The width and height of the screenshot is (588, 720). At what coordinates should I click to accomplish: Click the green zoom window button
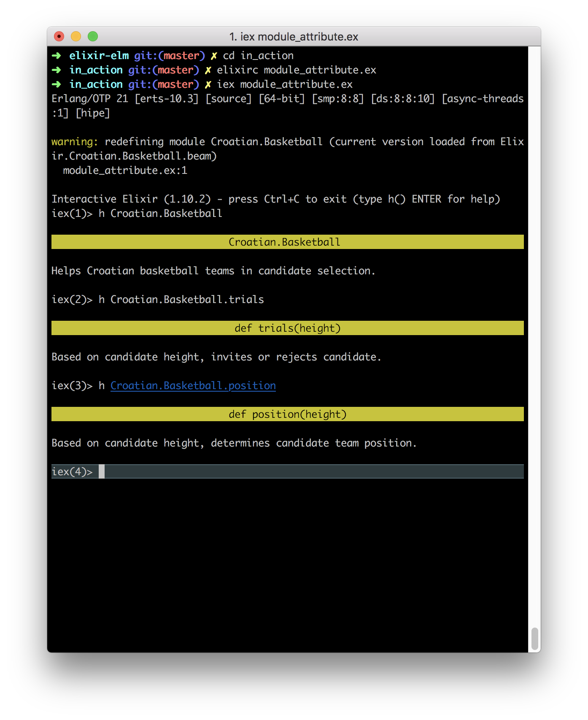[93, 37]
